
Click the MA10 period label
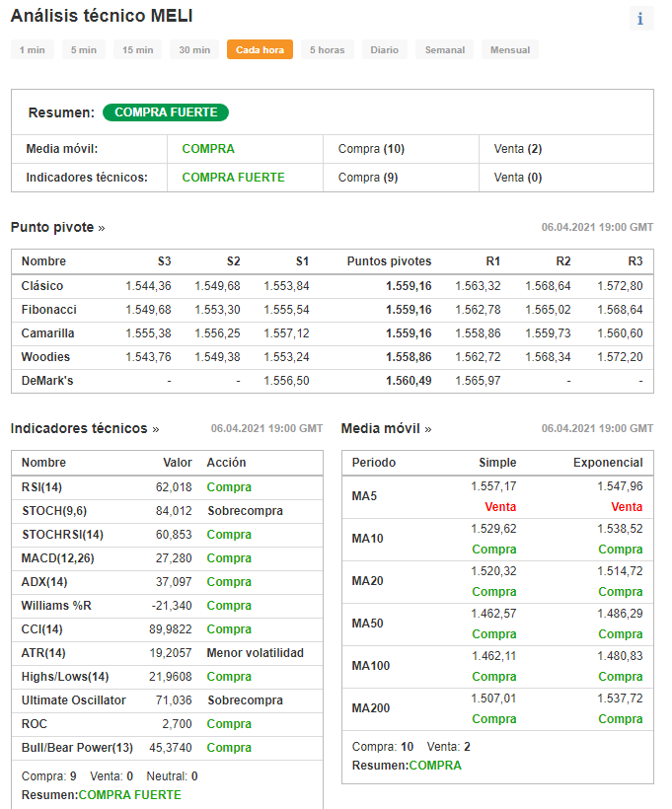click(x=367, y=539)
